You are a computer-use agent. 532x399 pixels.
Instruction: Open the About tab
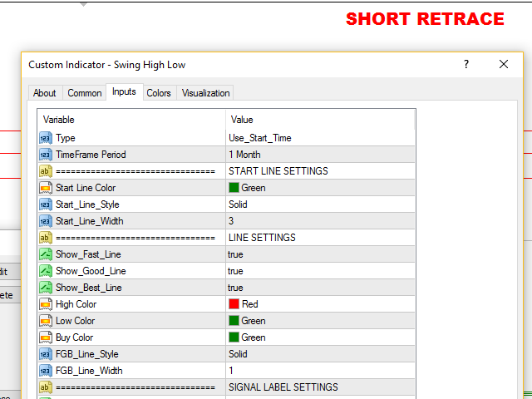pos(44,93)
